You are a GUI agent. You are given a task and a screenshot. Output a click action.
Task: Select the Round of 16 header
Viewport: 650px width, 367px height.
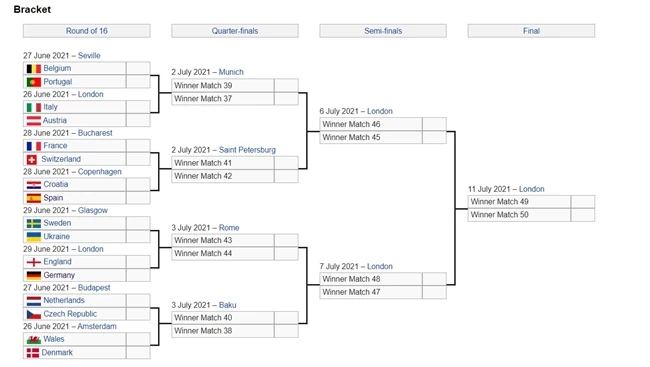87,31
